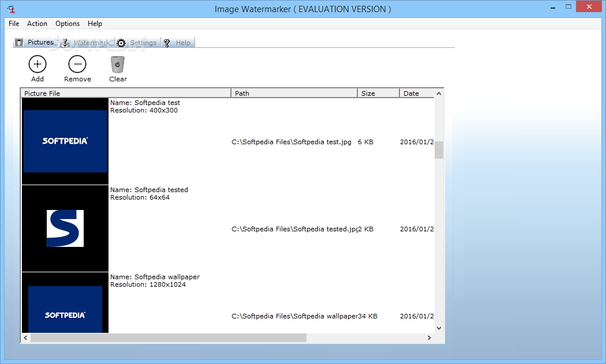606x364 pixels.
Task: Click the '6 KB' size cell
Action: (x=365, y=142)
